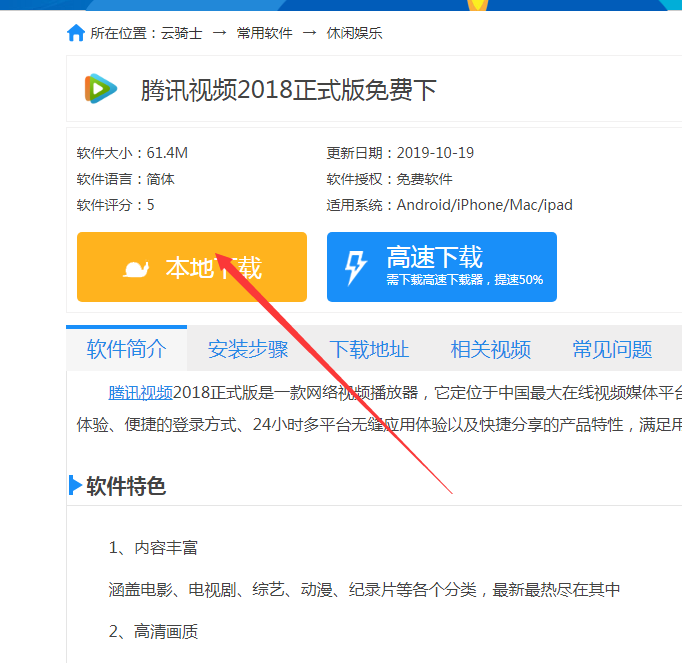Image resolution: width=682 pixels, height=663 pixels.
Task: Click the 2、高清画质 line
Action: pyautogui.click(x=153, y=631)
